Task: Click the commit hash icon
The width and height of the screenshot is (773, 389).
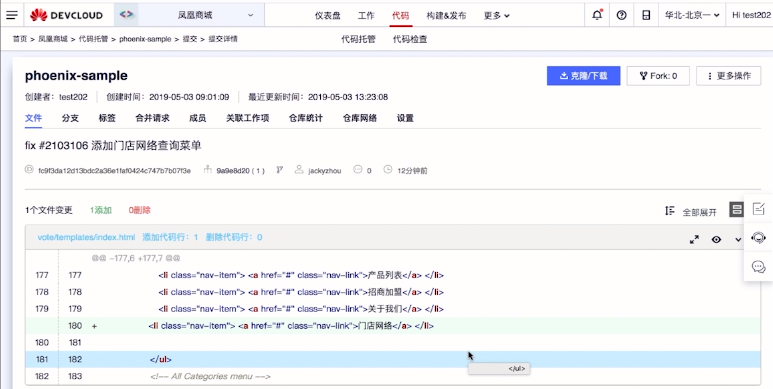Action: pyautogui.click(x=29, y=170)
